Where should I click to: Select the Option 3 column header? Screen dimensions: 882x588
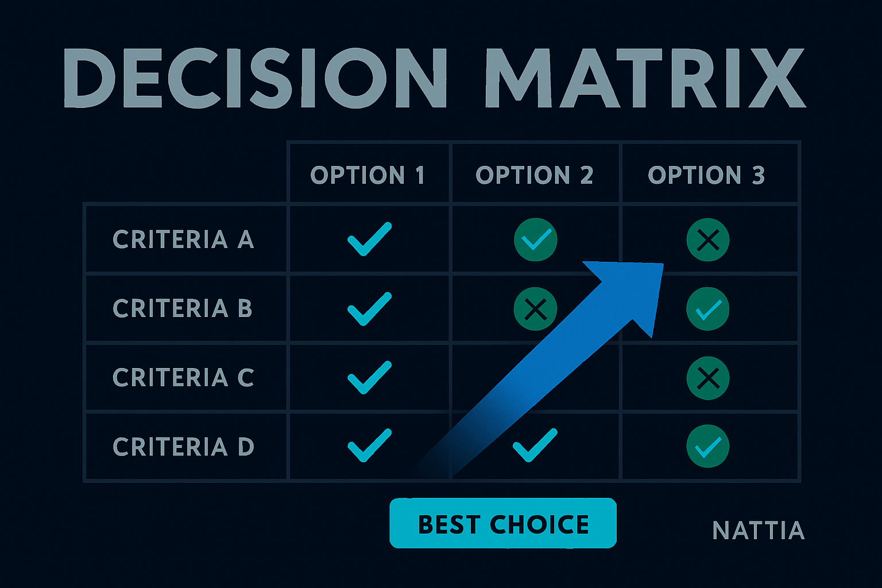[706, 175]
